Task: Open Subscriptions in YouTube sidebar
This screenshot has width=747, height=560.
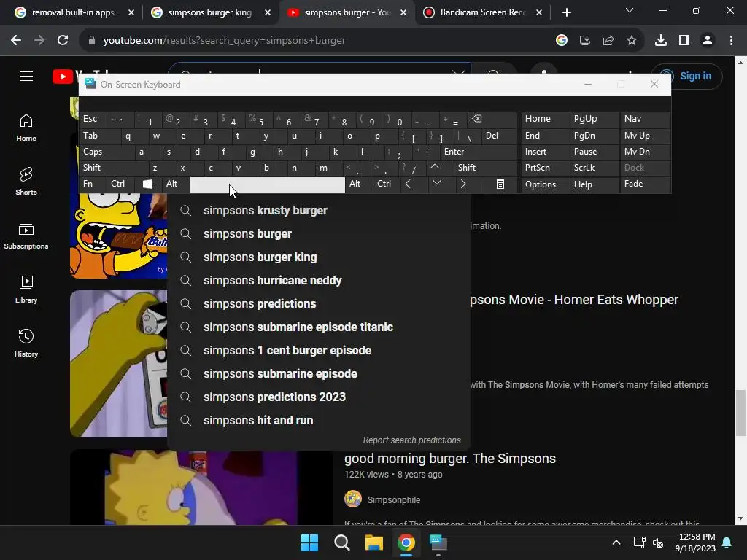Action: [x=26, y=236]
